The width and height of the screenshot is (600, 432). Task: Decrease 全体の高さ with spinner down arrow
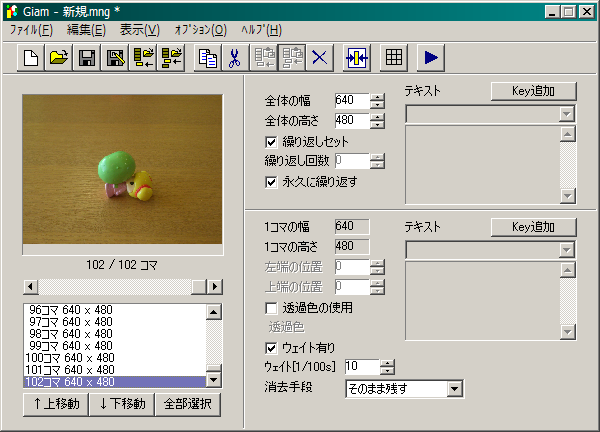pos(378,125)
